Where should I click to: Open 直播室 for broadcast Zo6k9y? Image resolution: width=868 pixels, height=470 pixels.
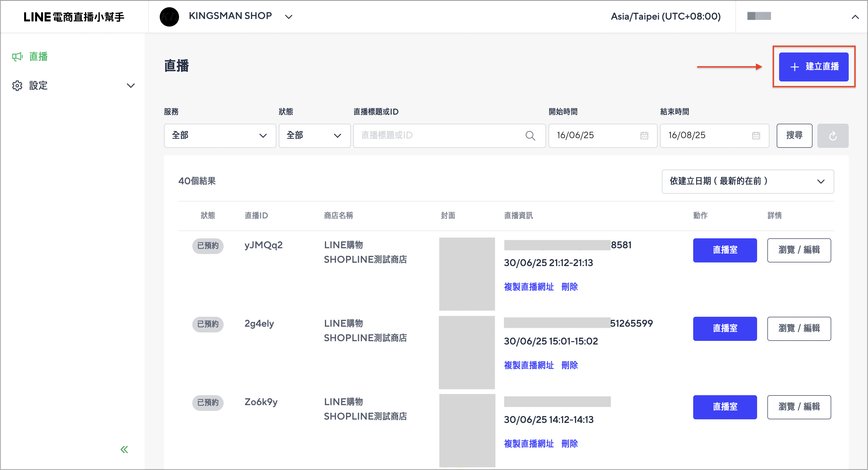[x=725, y=407]
